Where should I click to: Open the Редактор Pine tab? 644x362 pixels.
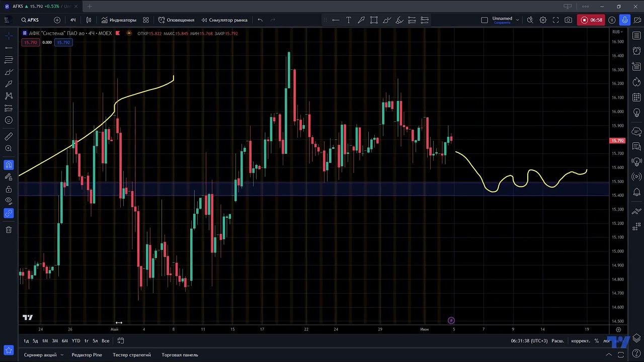[x=87, y=355]
